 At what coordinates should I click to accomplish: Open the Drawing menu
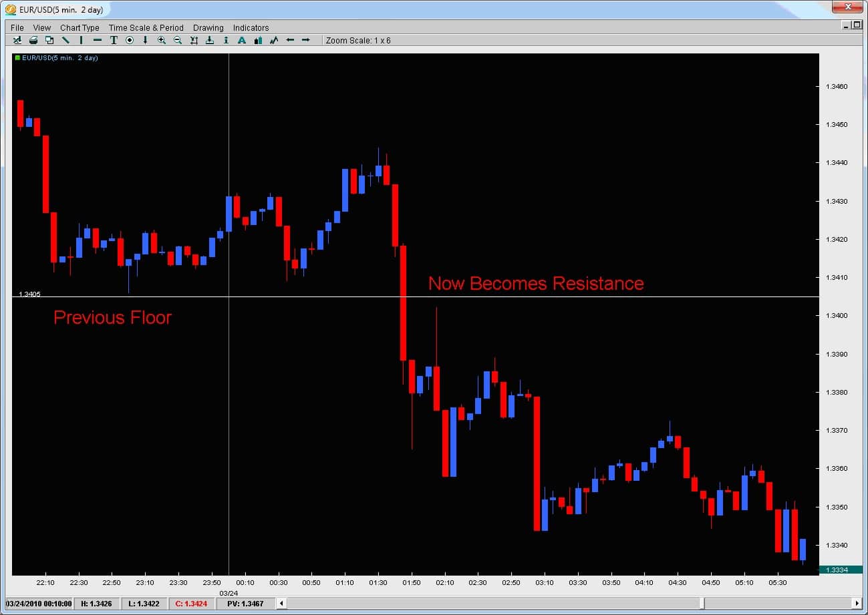pos(208,27)
